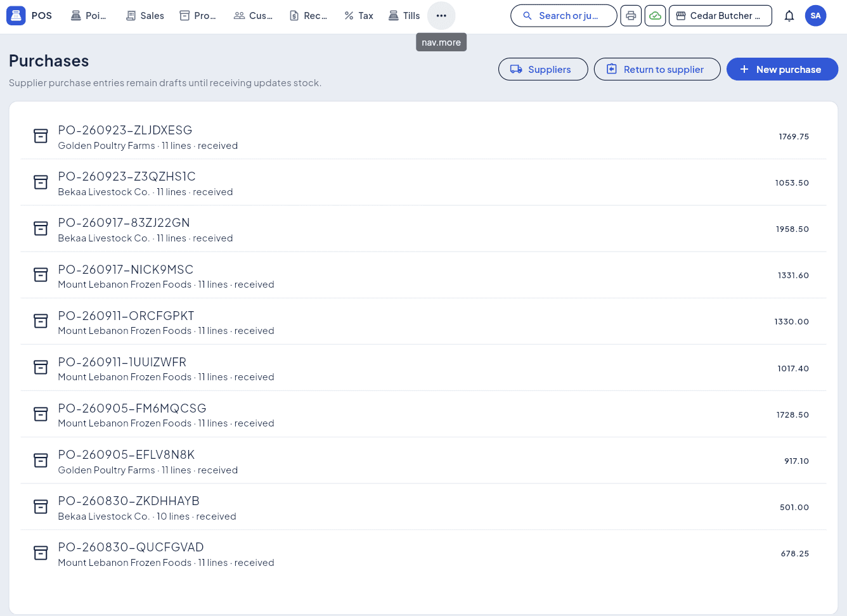847x616 pixels.
Task: Click archive icon for PO-260923-Z3QZHS1C
Action: point(41,183)
